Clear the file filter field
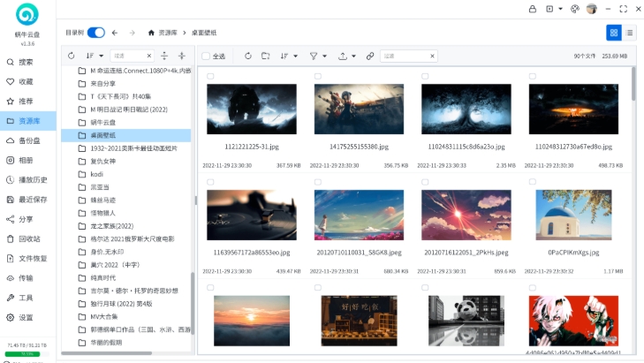The height and width of the screenshot is (363, 644). pyautogui.click(x=432, y=56)
